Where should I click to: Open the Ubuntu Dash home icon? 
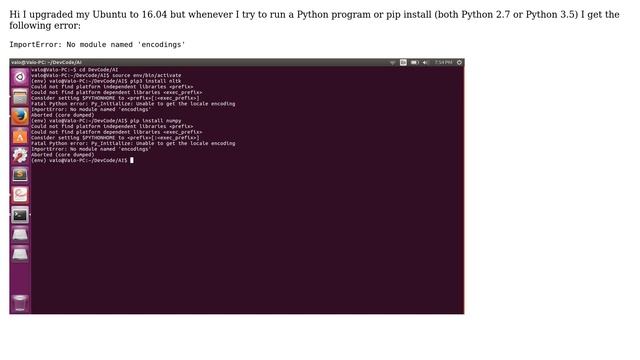(x=20, y=77)
